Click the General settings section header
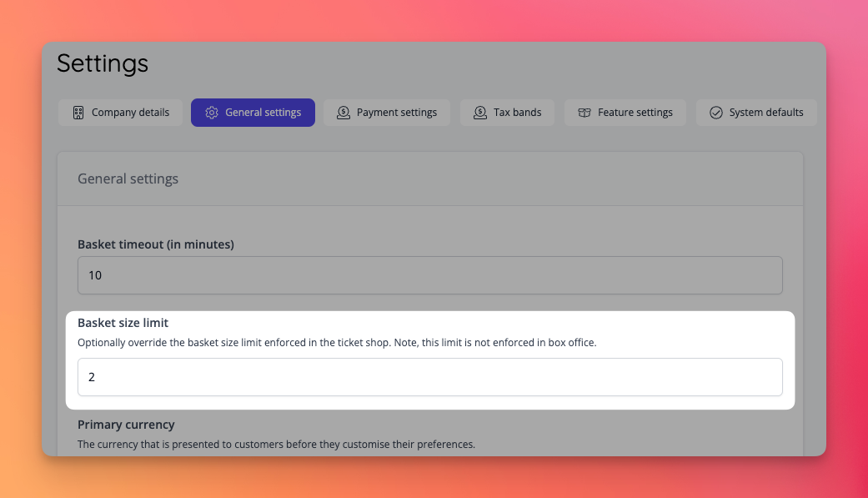Screen dimensions: 868x498 [128, 178]
